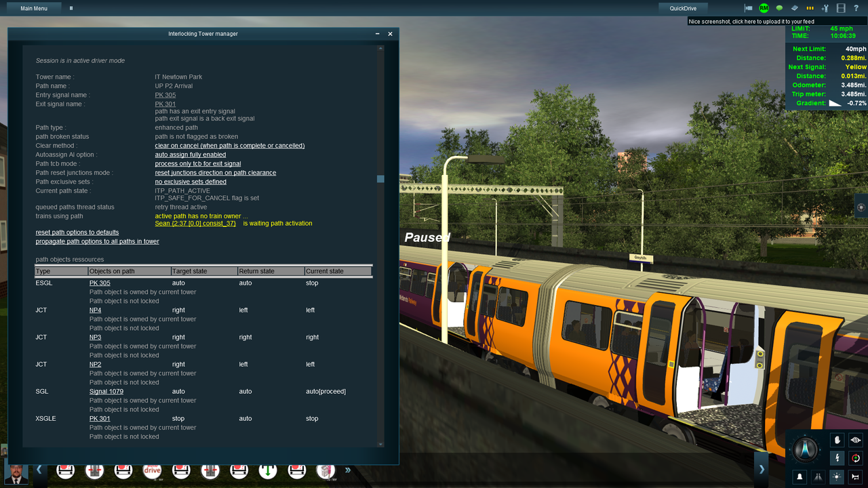
Task: Click the red-green circular arrows icon
Action: point(856,458)
